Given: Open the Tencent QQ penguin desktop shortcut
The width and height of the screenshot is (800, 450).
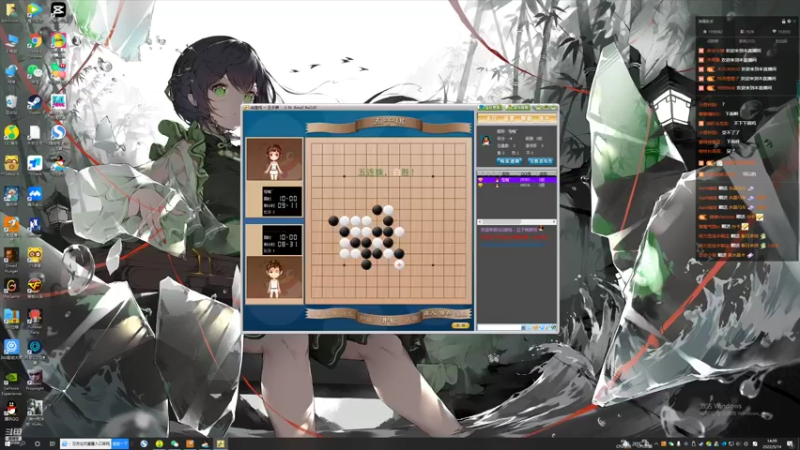Looking at the screenshot, I should click(x=11, y=408).
